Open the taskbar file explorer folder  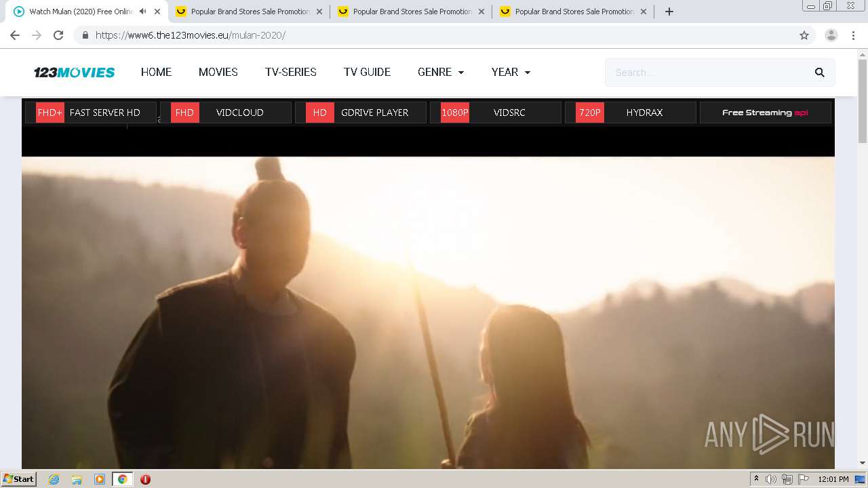[x=77, y=479]
